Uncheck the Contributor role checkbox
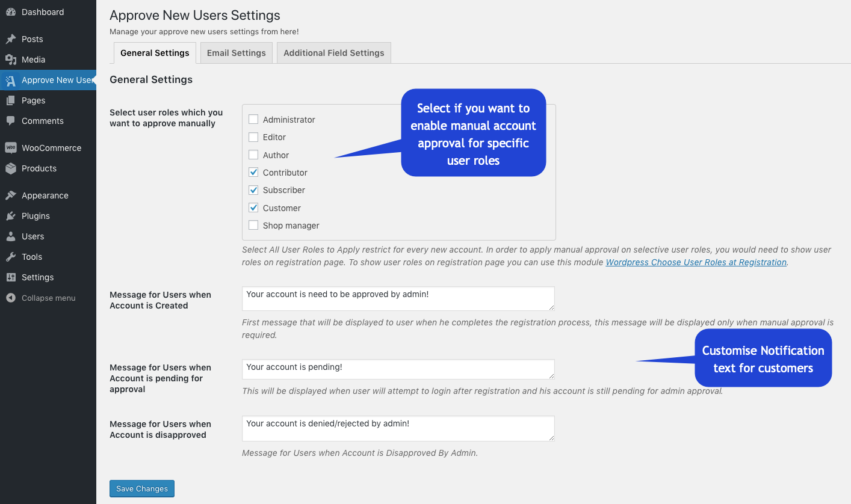 253,172
